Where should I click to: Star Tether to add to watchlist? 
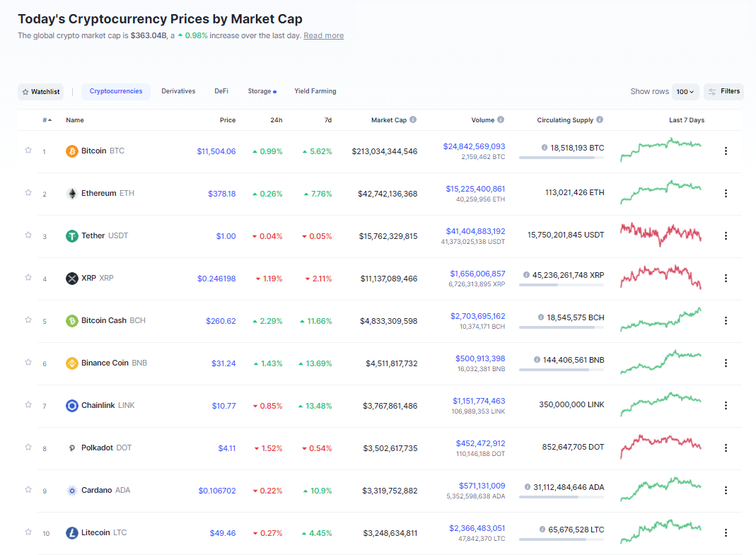click(28, 235)
